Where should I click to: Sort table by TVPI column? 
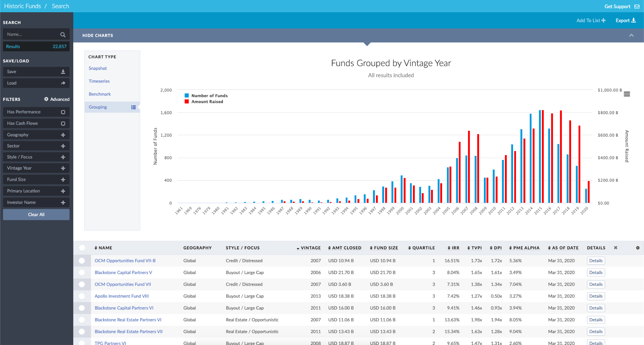click(474, 248)
